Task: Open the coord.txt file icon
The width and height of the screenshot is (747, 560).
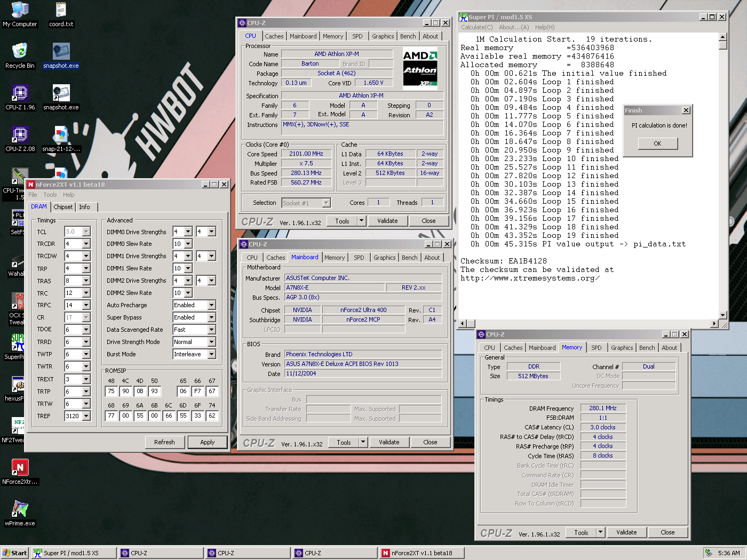Action: pos(61,11)
